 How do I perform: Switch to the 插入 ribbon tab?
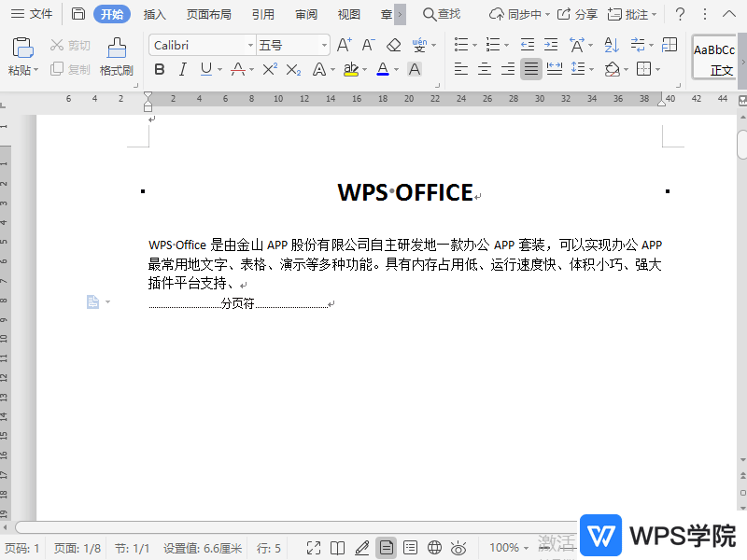154,14
